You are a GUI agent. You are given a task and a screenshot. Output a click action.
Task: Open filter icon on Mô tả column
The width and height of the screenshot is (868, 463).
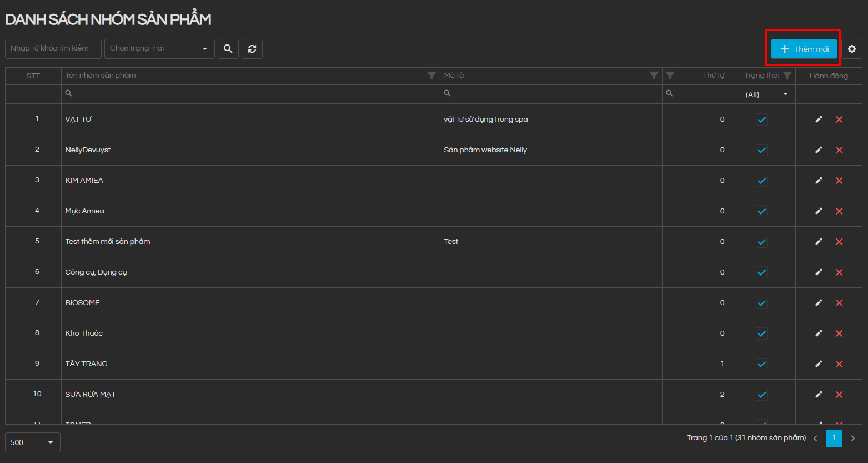point(654,76)
